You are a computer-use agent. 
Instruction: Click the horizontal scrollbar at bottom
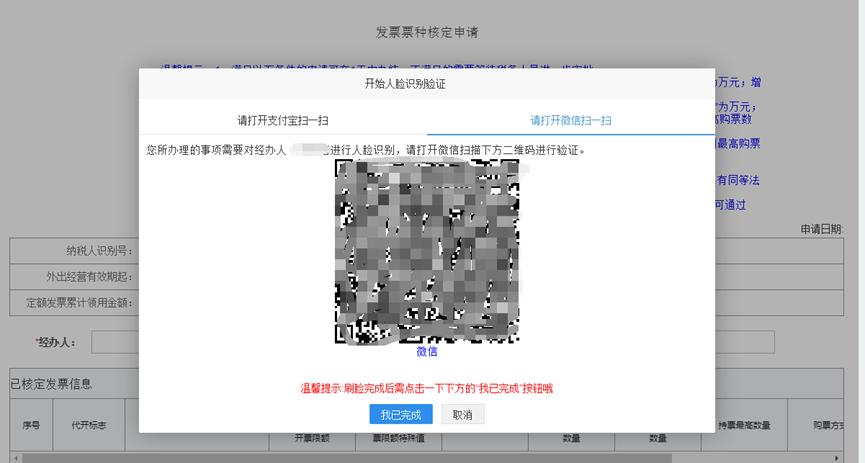(346, 459)
